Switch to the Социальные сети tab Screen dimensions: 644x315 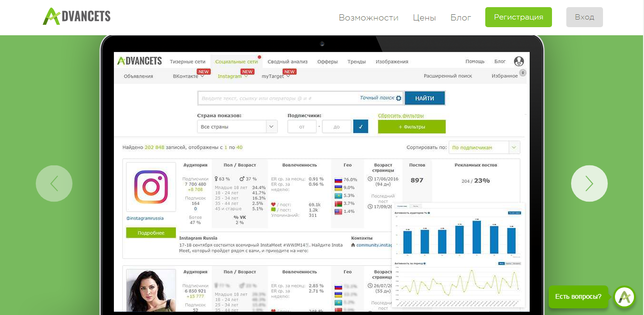tap(236, 61)
